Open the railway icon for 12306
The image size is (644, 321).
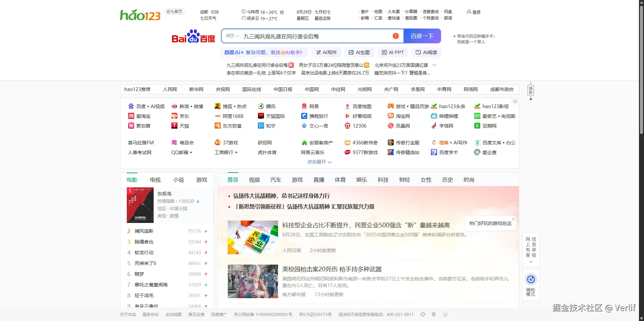[x=347, y=126]
